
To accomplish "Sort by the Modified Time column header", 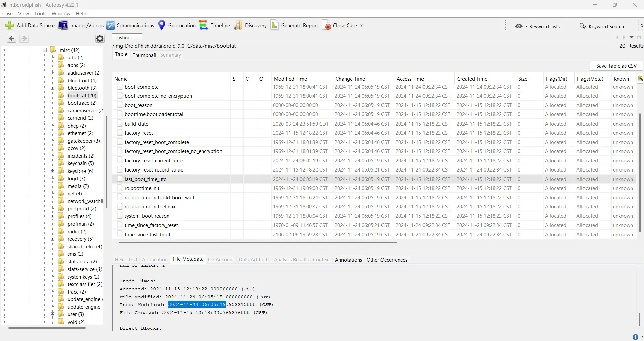I will click(x=301, y=79).
